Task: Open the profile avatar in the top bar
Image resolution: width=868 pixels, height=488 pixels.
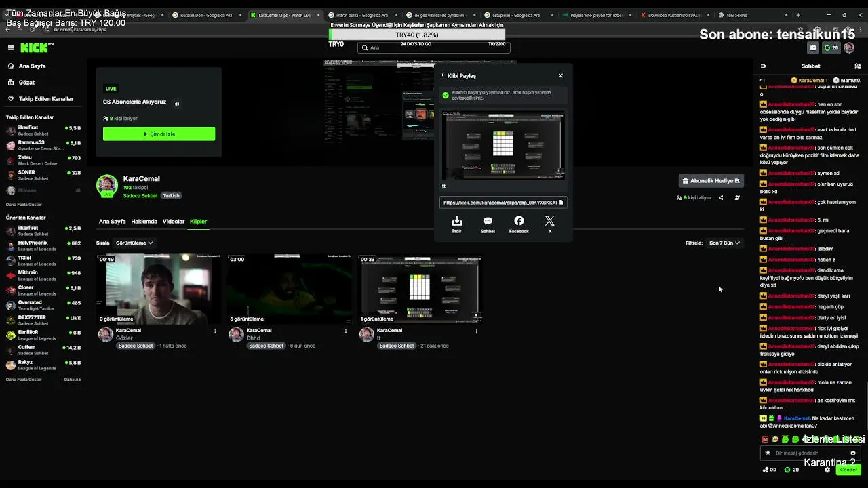Action: 849,47
